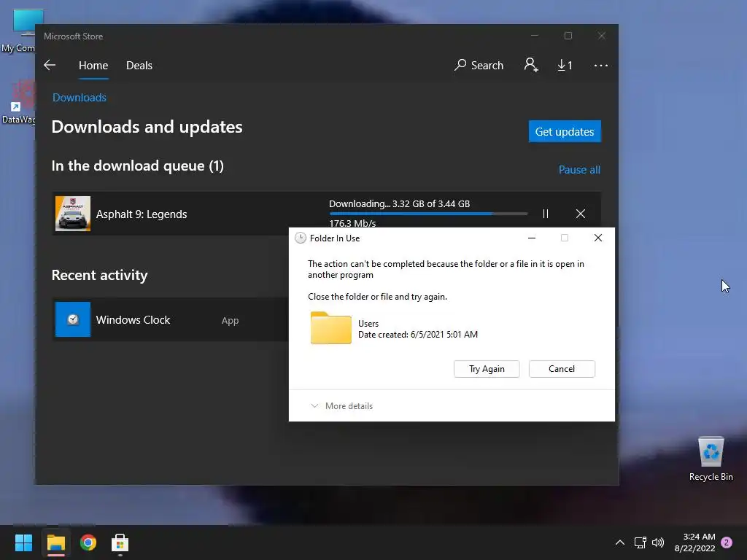Viewport: 747px width, 560px height.
Task: Pause the Asphalt 9 download
Action: [546, 214]
